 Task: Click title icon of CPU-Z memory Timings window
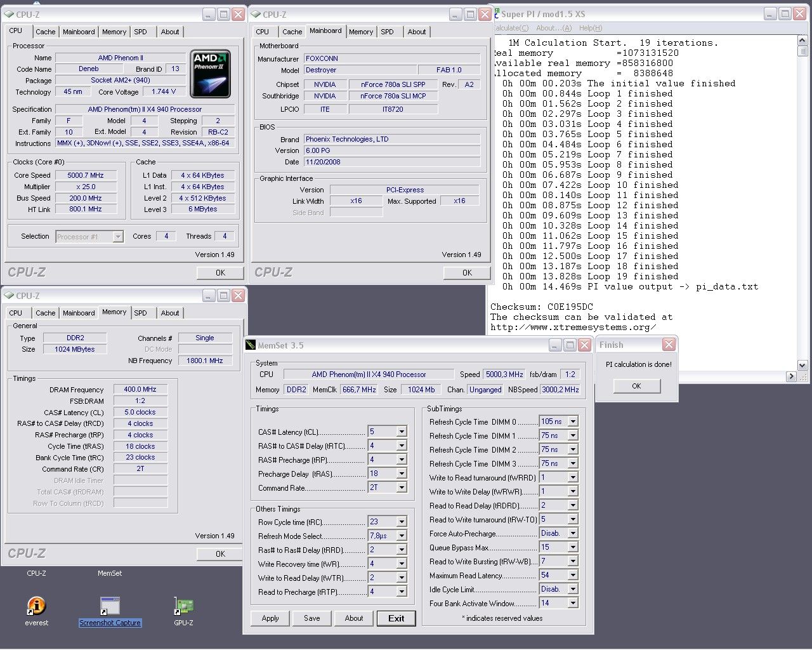click(x=10, y=295)
